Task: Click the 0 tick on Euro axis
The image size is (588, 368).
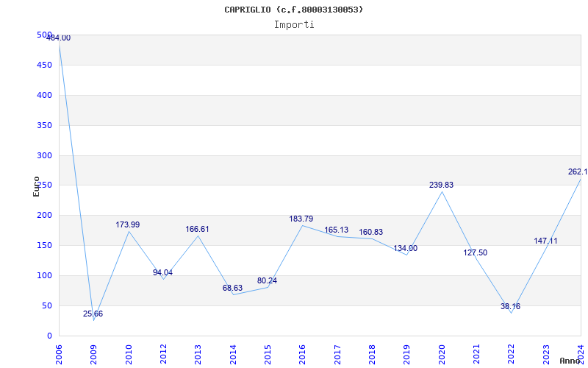Action: tap(49, 336)
